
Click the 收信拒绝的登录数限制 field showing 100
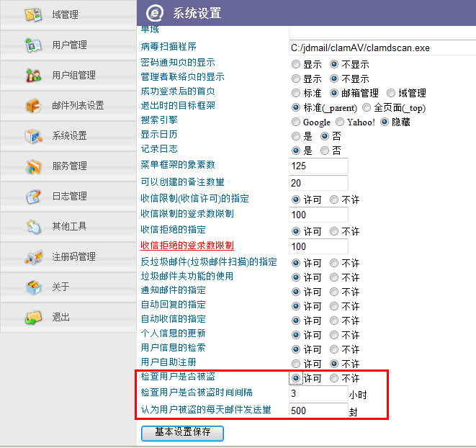(x=318, y=246)
